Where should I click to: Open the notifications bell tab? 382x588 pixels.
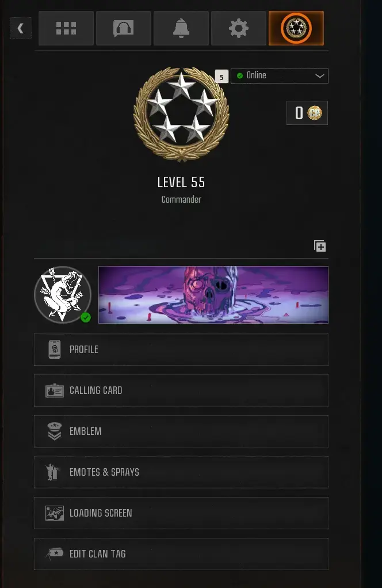(181, 28)
